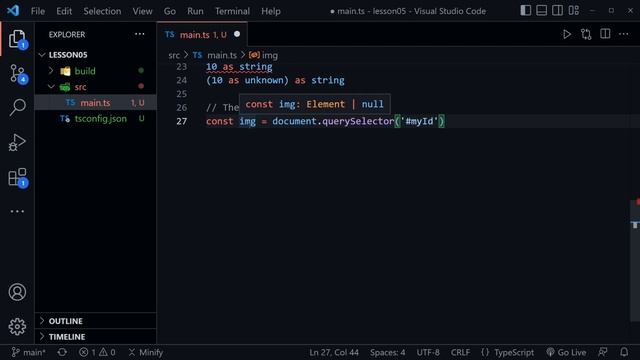Click img symbol in the breadcrumb
This screenshot has height=360, width=640.
269,55
